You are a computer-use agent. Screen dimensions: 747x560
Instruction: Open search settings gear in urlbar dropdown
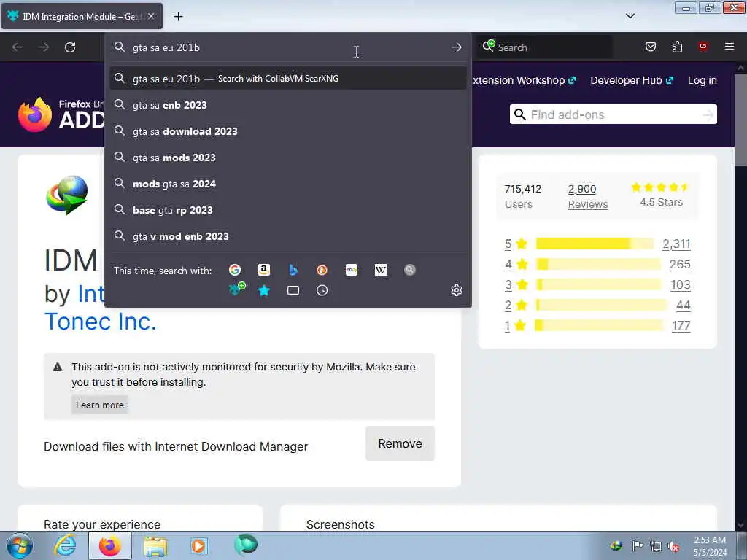[x=457, y=290]
